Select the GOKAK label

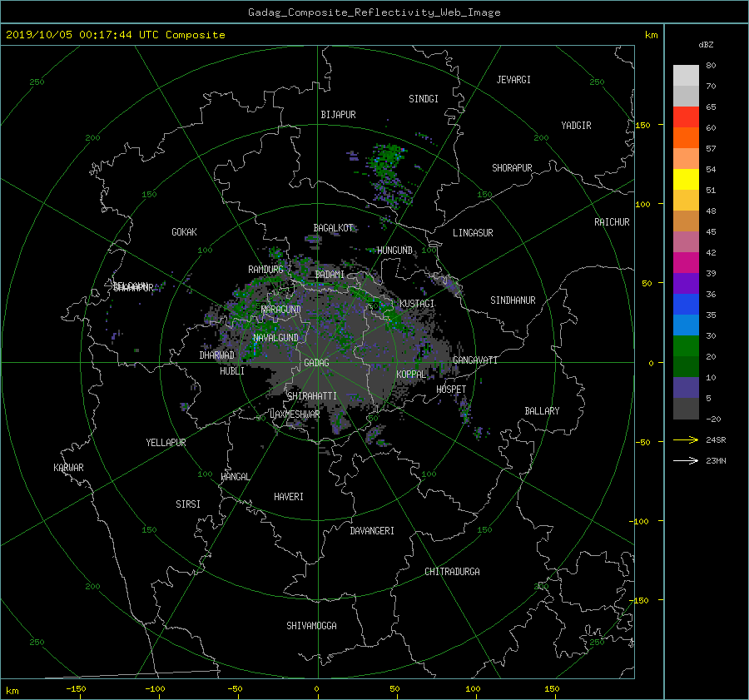pos(184,232)
